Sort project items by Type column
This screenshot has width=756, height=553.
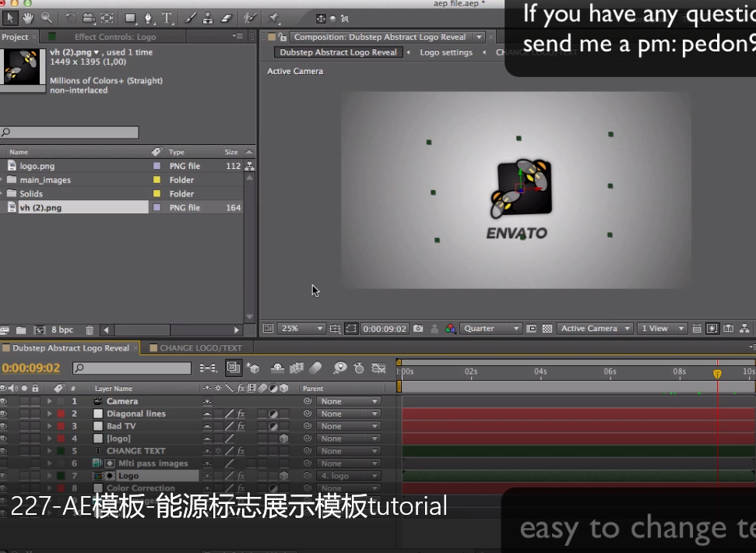click(177, 152)
